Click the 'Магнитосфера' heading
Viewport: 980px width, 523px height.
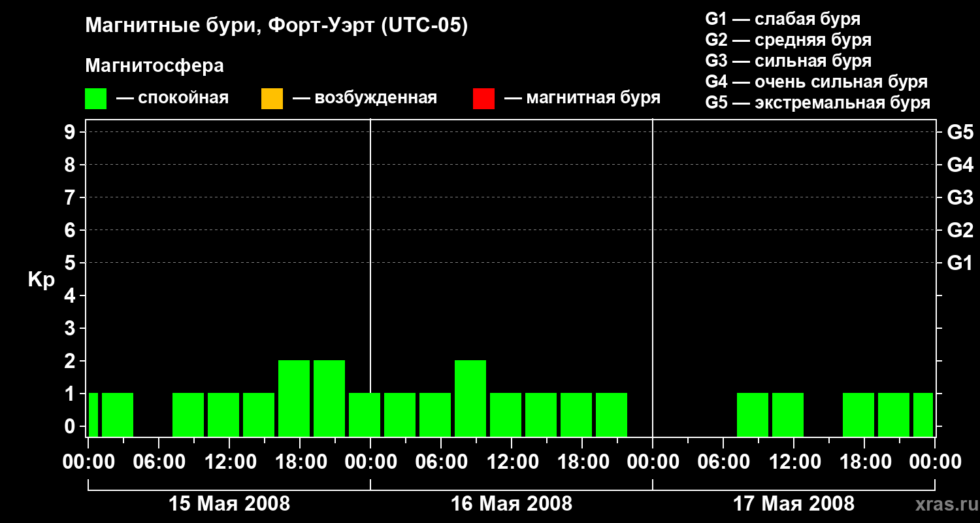(x=154, y=66)
